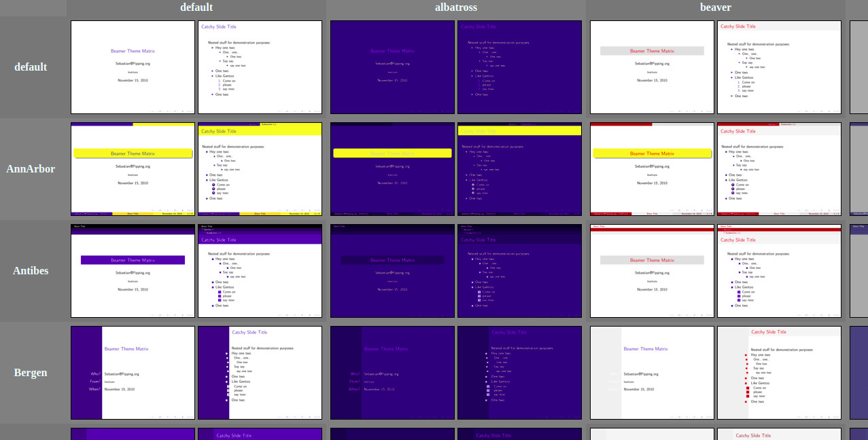
Task: Select the AnnArbor row label
Action: [31, 169]
